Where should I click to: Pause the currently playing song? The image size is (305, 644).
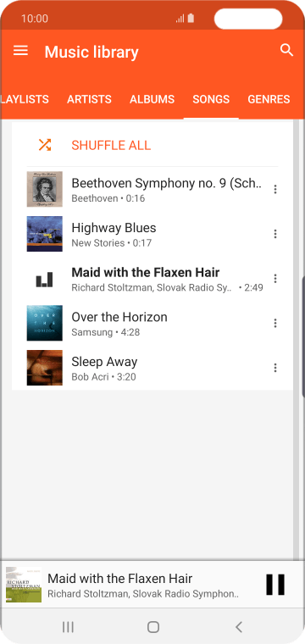pos(275,584)
